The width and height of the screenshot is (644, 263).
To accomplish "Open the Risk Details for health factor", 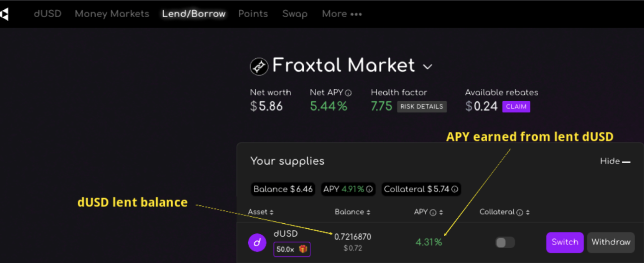I will pos(422,107).
